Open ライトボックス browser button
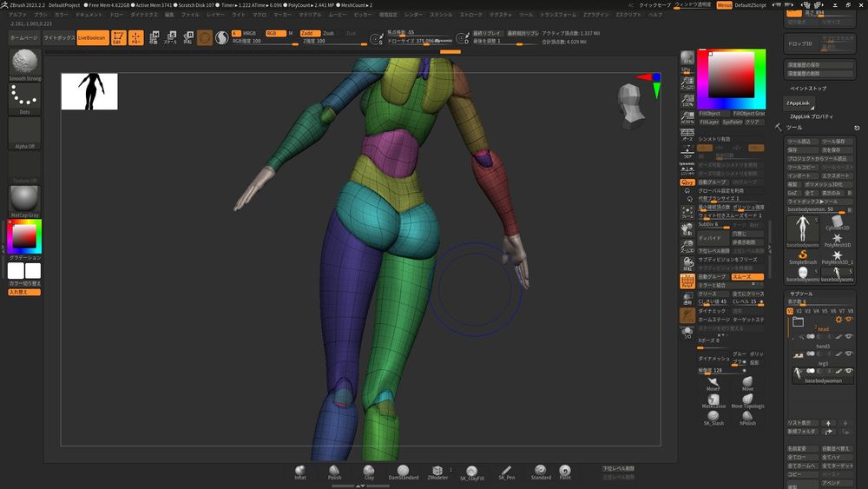Viewport: 868px width, 489px height. click(x=59, y=37)
